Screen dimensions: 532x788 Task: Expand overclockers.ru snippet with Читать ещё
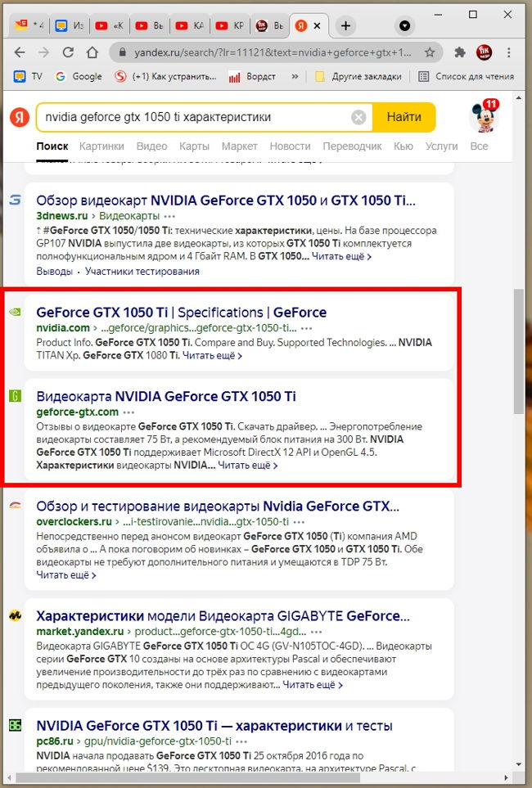65,575
